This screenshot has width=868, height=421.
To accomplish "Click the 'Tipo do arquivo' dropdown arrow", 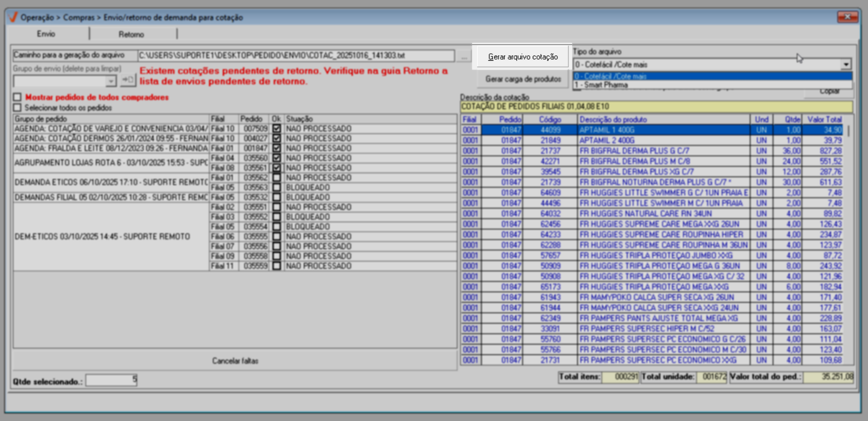I will click(846, 64).
